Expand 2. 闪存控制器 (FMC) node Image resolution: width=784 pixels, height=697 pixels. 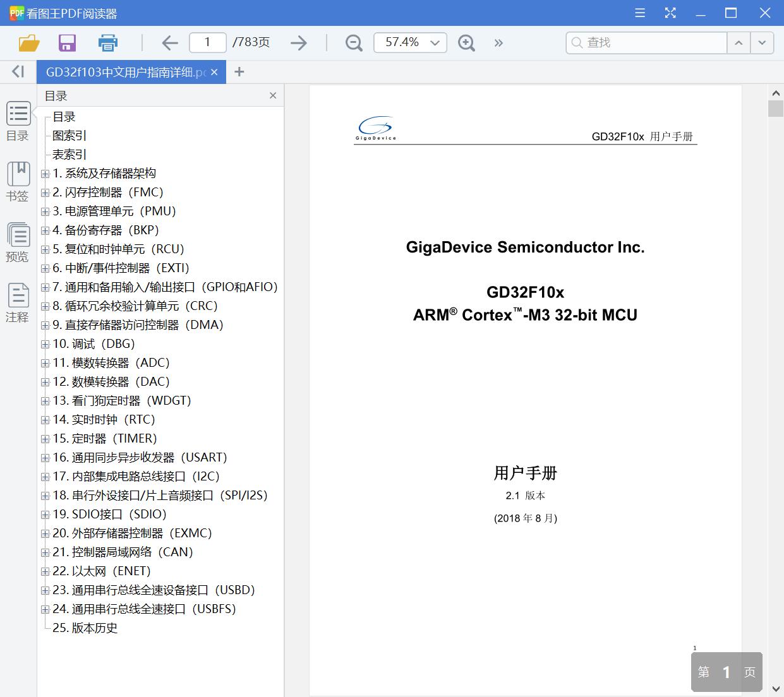[45, 193]
